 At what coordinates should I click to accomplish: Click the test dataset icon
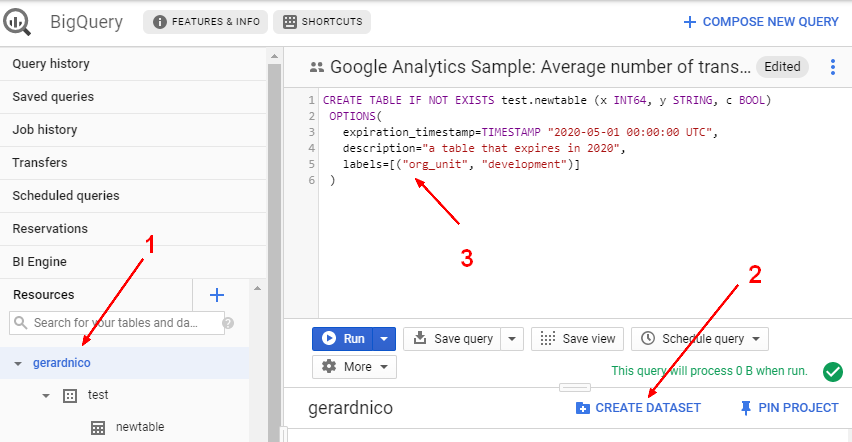click(70, 395)
